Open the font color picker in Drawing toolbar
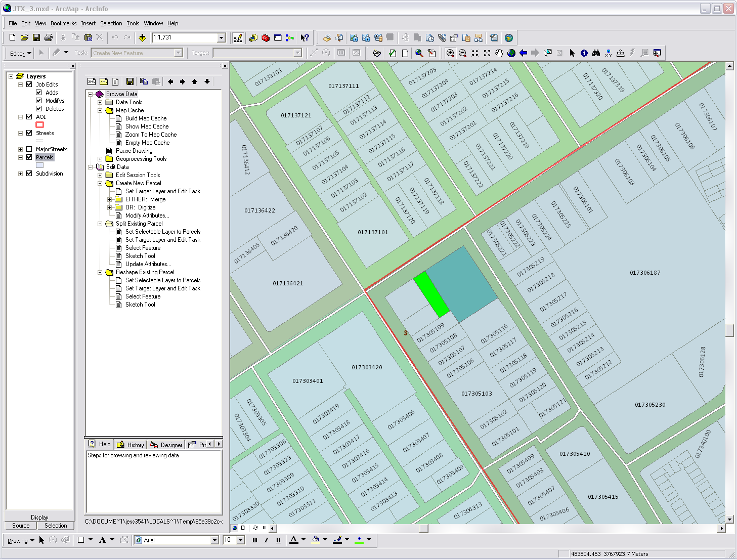Screen dimensions: 737x560 pos(302,540)
